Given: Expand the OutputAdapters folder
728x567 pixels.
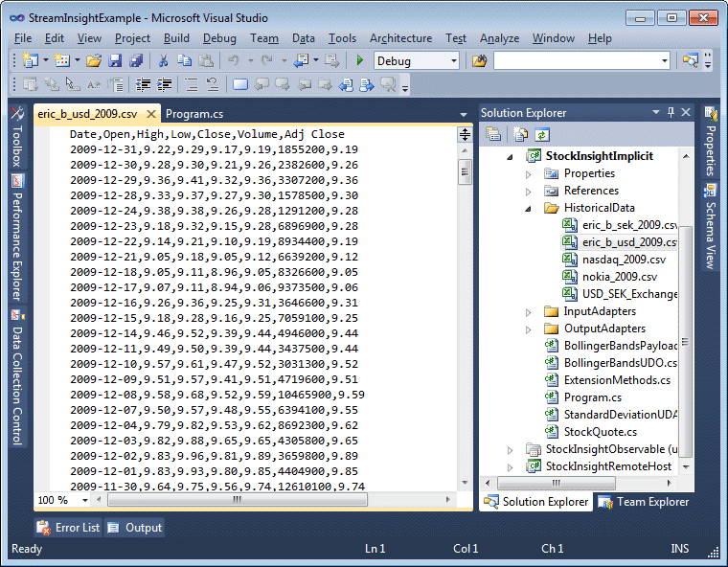Looking at the screenshot, I should click(529, 329).
